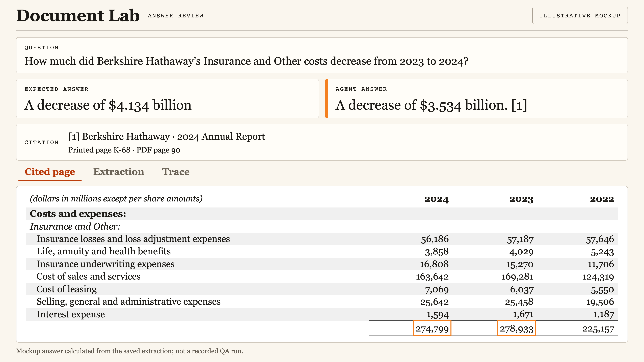Click the 2024 column header
This screenshot has width=644, height=362.
click(x=437, y=199)
